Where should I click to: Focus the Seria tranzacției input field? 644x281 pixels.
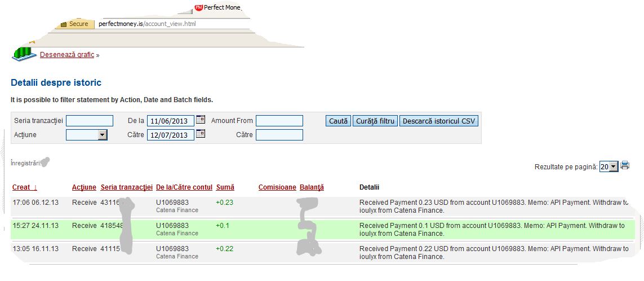pos(90,121)
